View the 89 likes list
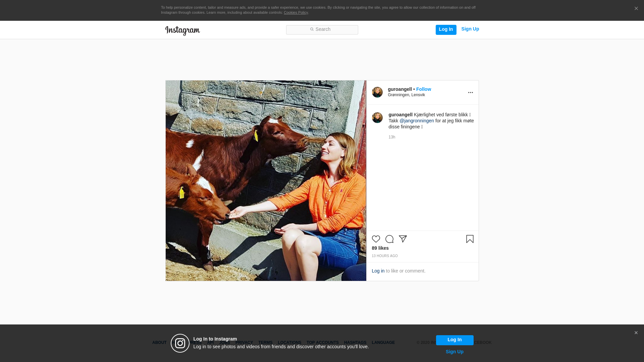The width and height of the screenshot is (644, 362). click(x=380, y=248)
